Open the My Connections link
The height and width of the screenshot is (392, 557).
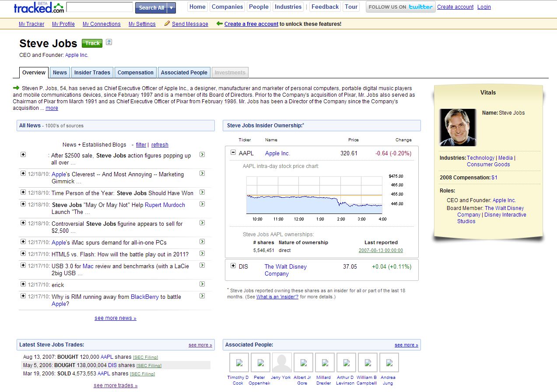pyautogui.click(x=102, y=24)
